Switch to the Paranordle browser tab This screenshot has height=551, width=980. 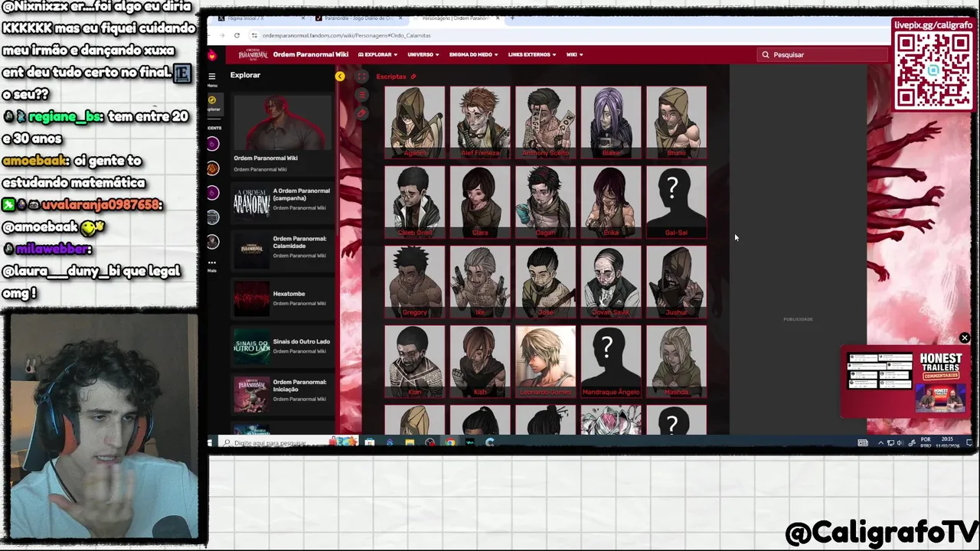pos(358,18)
